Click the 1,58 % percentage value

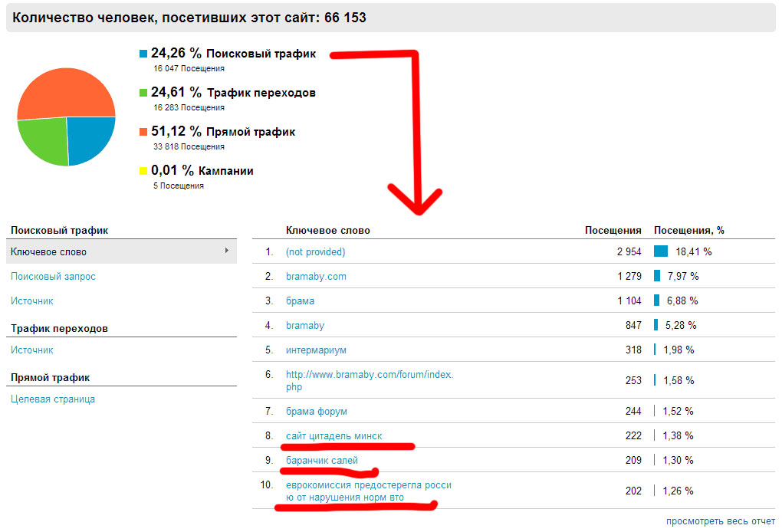678,380
